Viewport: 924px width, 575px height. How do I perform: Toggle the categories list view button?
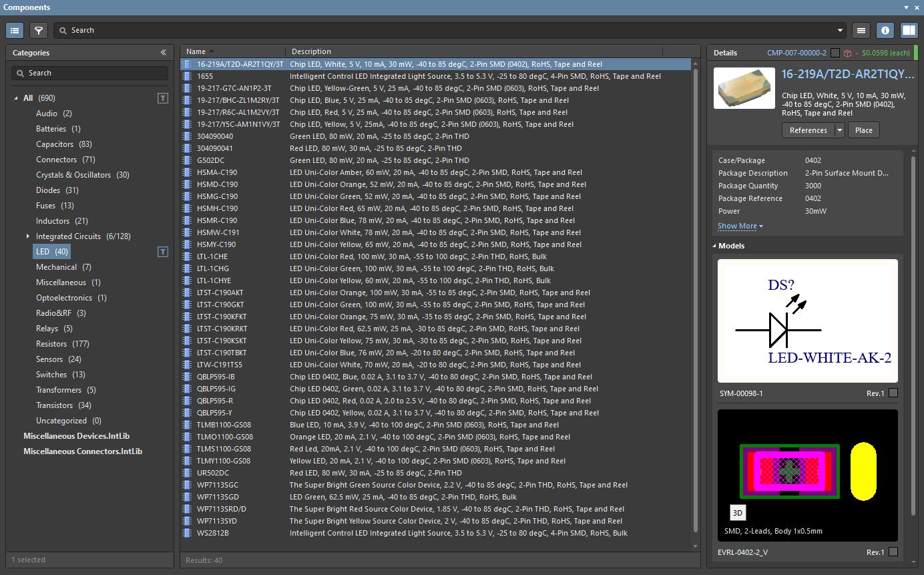[x=15, y=30]
